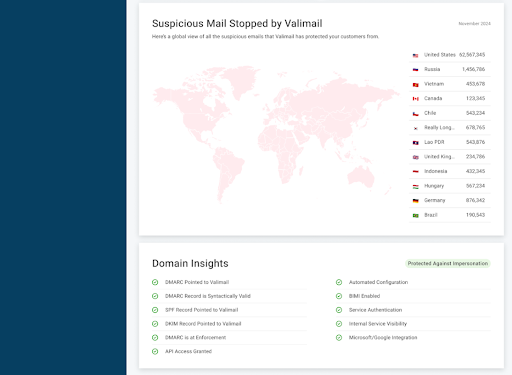The image size is (512, 375).
Task: Click check icon beside API Access Granted
Action: coord(155,351)
